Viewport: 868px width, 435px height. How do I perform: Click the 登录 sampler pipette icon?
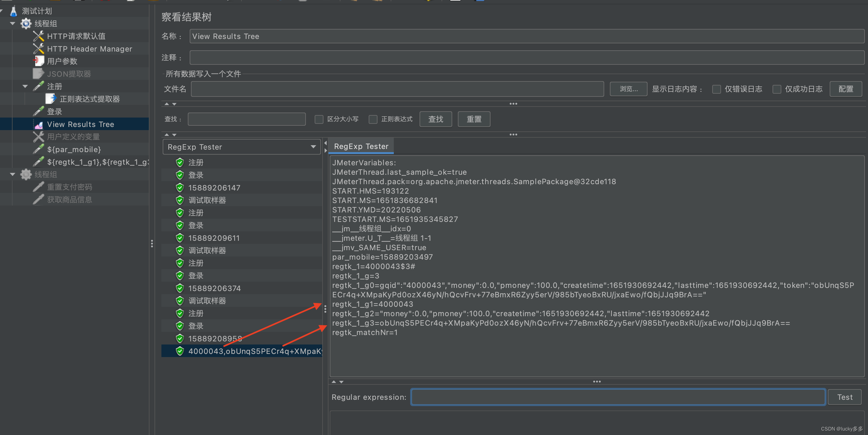[38, 111]
